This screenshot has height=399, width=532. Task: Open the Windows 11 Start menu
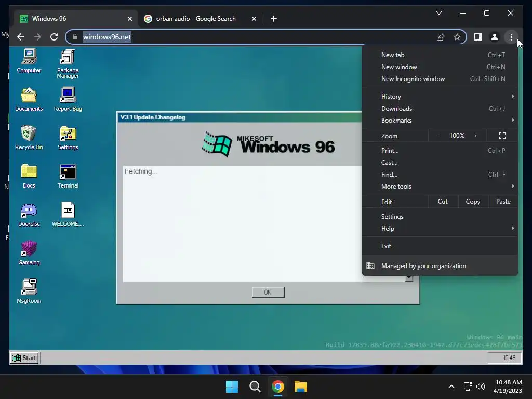[x=232, y=387]
